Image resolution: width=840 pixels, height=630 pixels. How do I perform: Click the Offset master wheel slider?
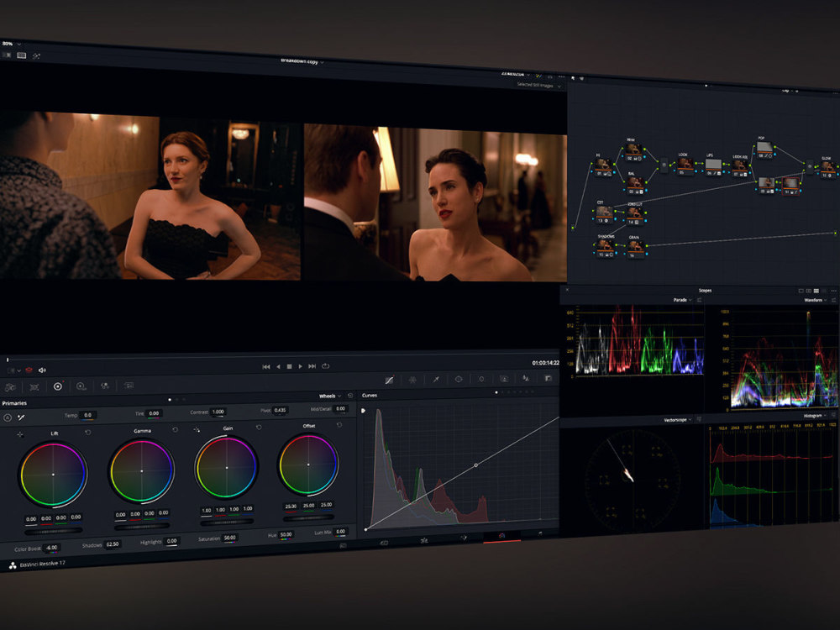coord(308,517)
